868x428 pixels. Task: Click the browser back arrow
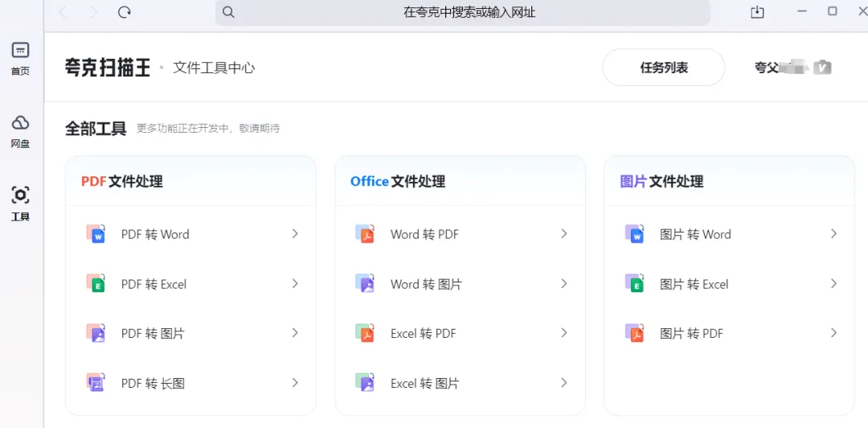coord(63,12)
